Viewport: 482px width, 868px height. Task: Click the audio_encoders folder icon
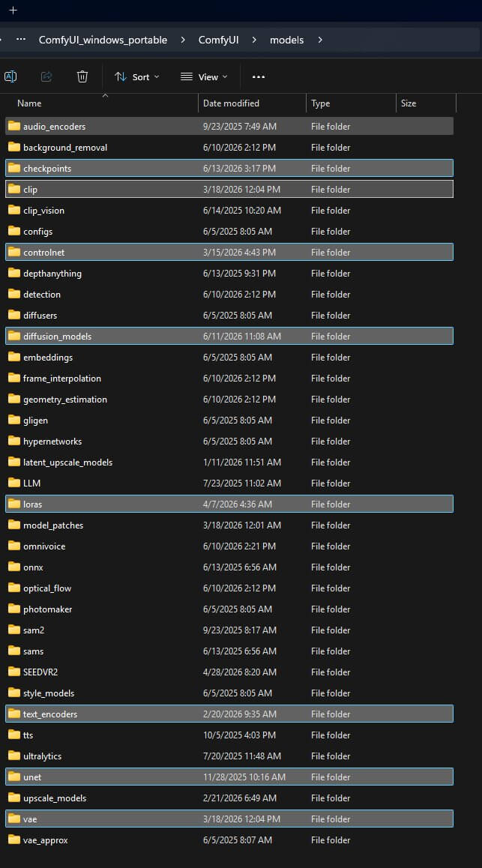[x=14, y=126]
